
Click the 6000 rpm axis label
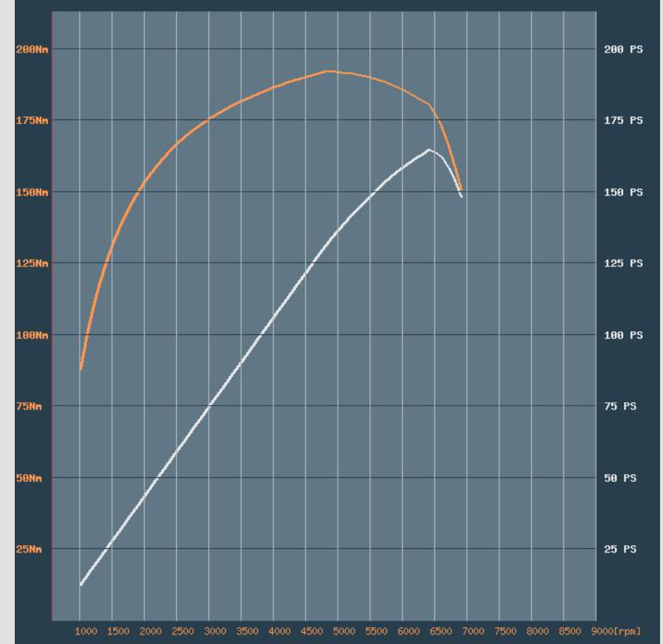click(409, 631)
